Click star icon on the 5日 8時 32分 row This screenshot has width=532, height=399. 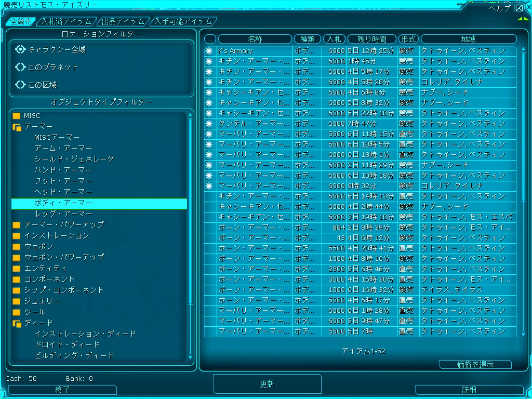(x=209, y=103)
